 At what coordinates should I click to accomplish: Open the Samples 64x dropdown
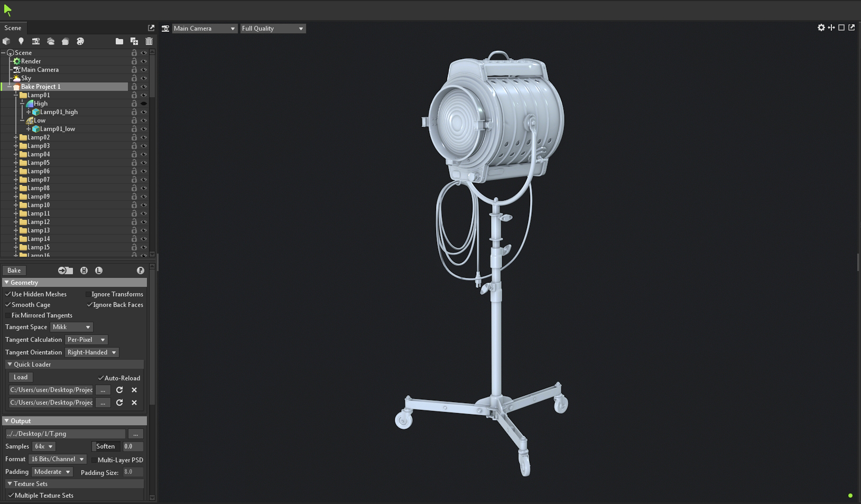click(x=44, y=446)
